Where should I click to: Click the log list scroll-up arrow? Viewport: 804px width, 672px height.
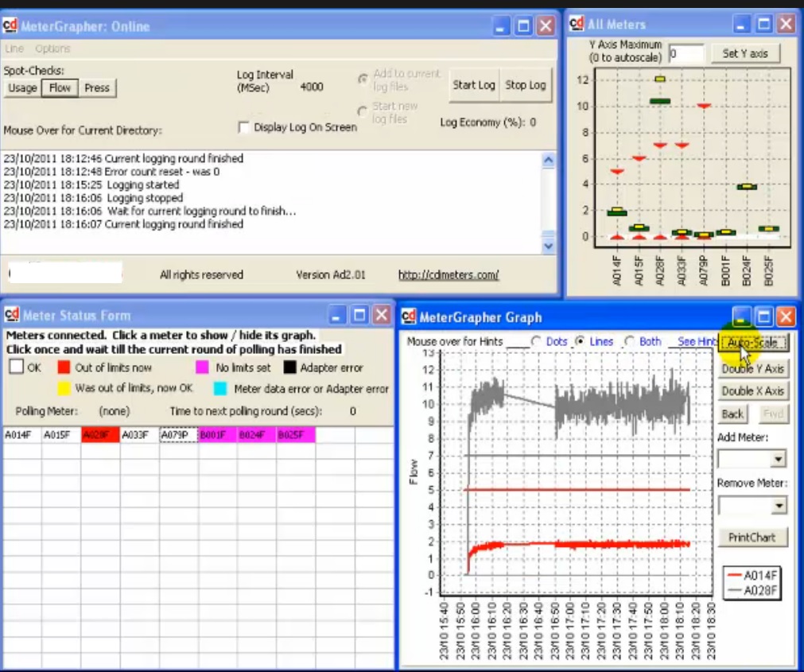547,160
